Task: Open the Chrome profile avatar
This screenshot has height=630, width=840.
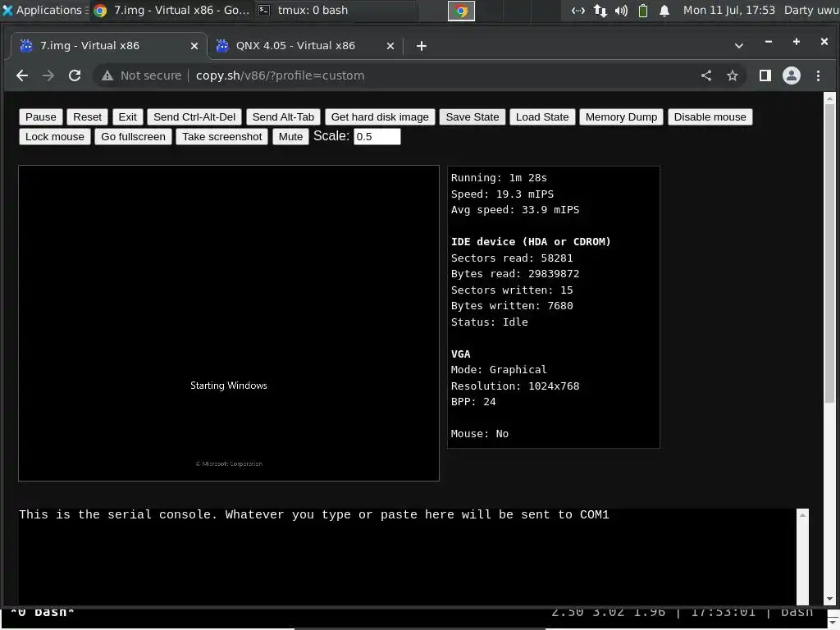Action: [792, 75]
